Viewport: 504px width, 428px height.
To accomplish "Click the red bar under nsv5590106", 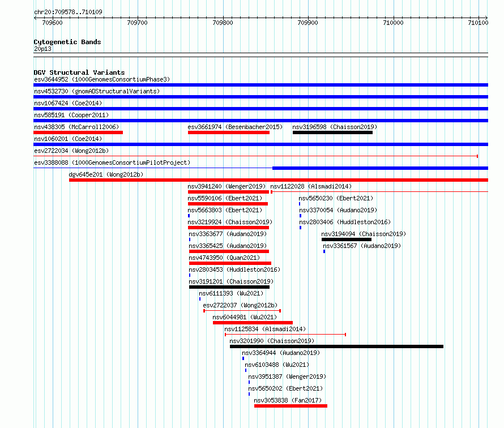I will tap(228, 204).
